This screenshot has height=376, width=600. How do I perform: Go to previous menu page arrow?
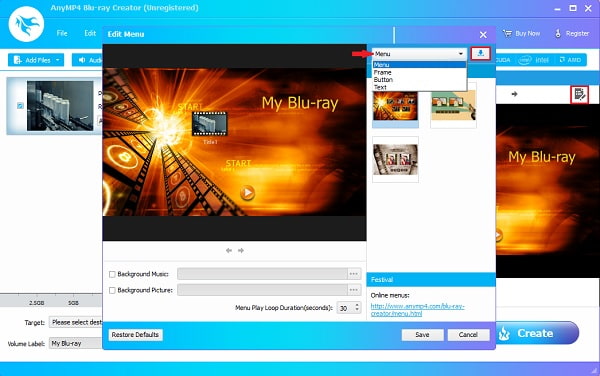pyautogui.click(x=229, y=251)
